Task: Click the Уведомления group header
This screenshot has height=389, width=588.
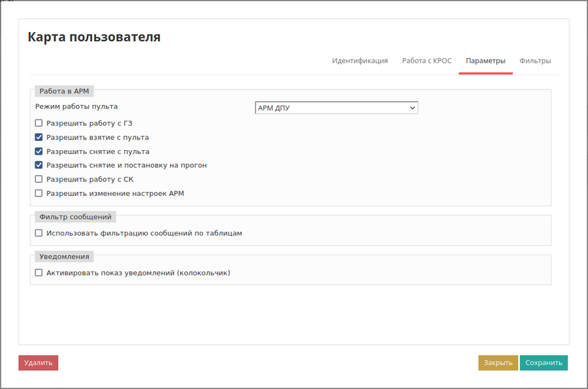Action: point(64,257)
